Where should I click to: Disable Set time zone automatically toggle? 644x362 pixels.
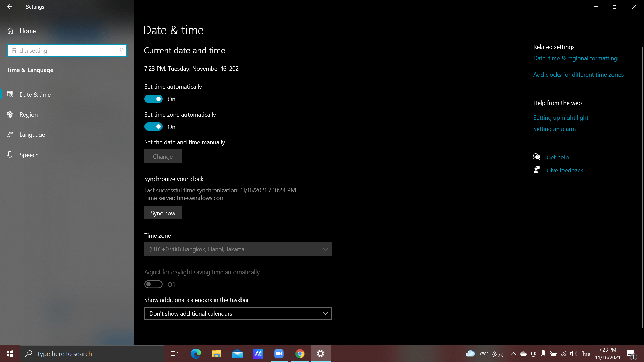[153, 127]
